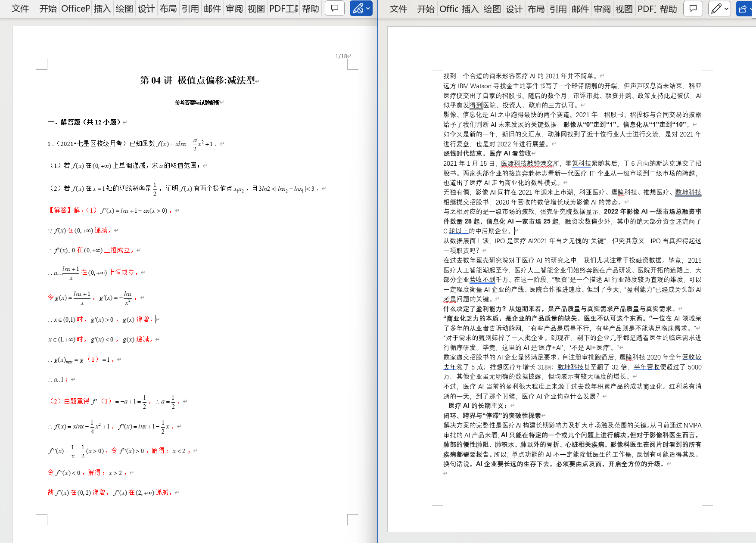The height and width of the screenshot is (543, 756).
Task: Expand the pencil tool dropdown in right window
Action: pos(726,8)
